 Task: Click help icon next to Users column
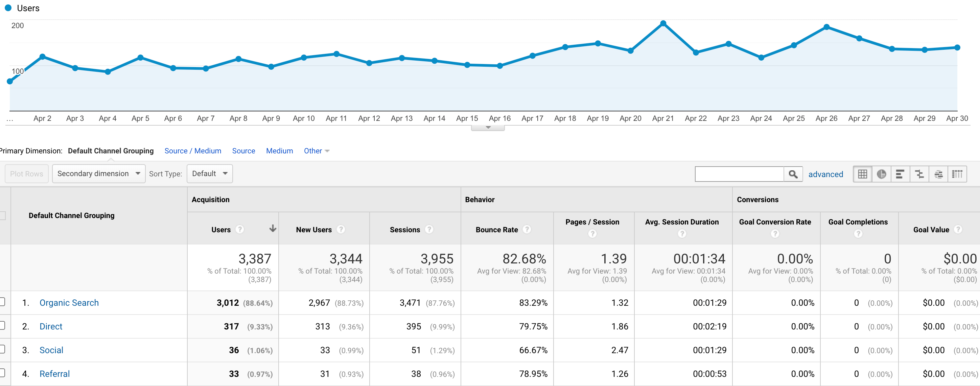point(240,229)
